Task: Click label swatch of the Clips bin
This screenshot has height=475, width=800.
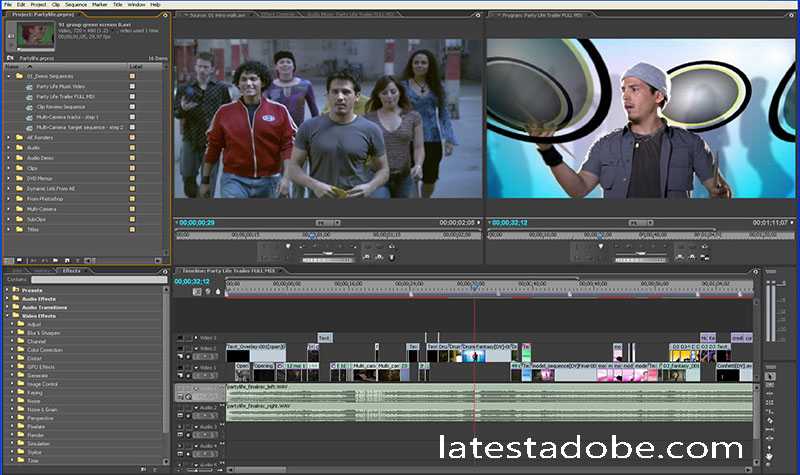Action: (132, 168)
